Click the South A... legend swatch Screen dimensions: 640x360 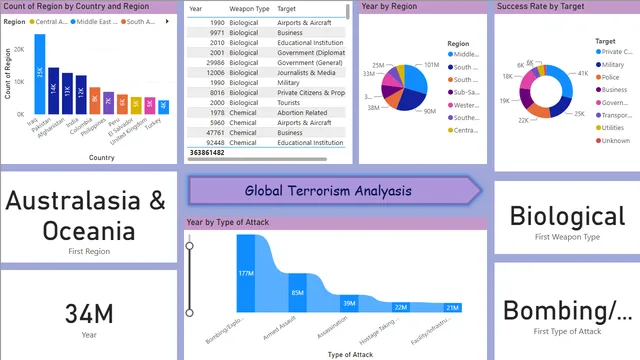[x=123, y=22]
